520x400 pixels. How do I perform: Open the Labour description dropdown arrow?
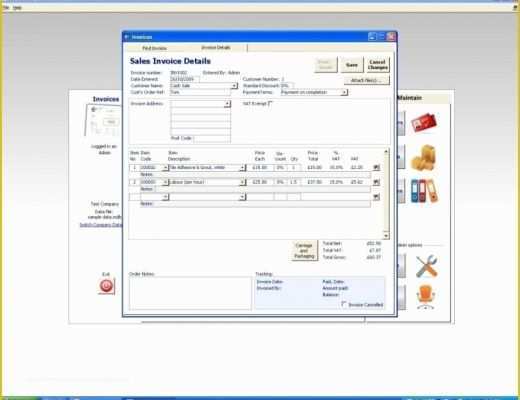click(242, 182)
